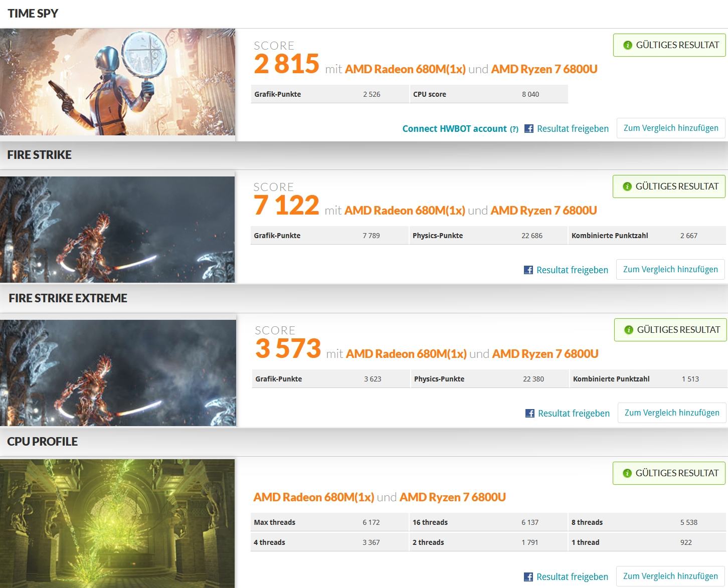Click AMD Radeon 680M(1x) in Fire Strike row
Viewport: 728px width, 588px height.
tap(405, 211)
